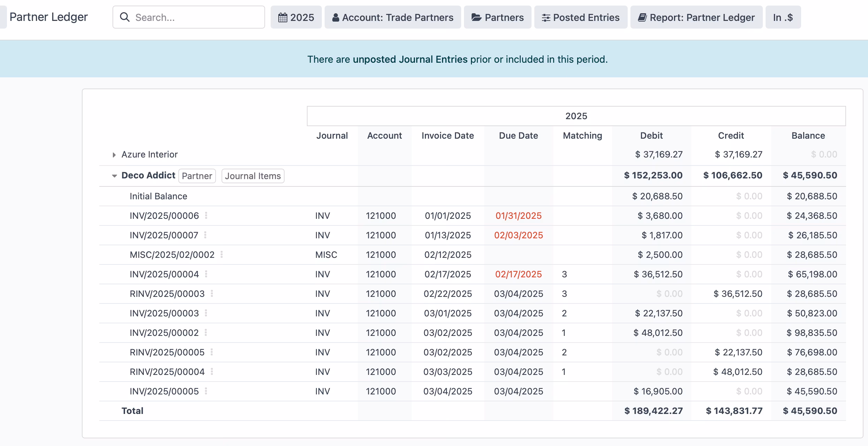Click the Partner Ledger breadcrumb title
Viewport: 868px width, 446px height.
coord(48,17)
